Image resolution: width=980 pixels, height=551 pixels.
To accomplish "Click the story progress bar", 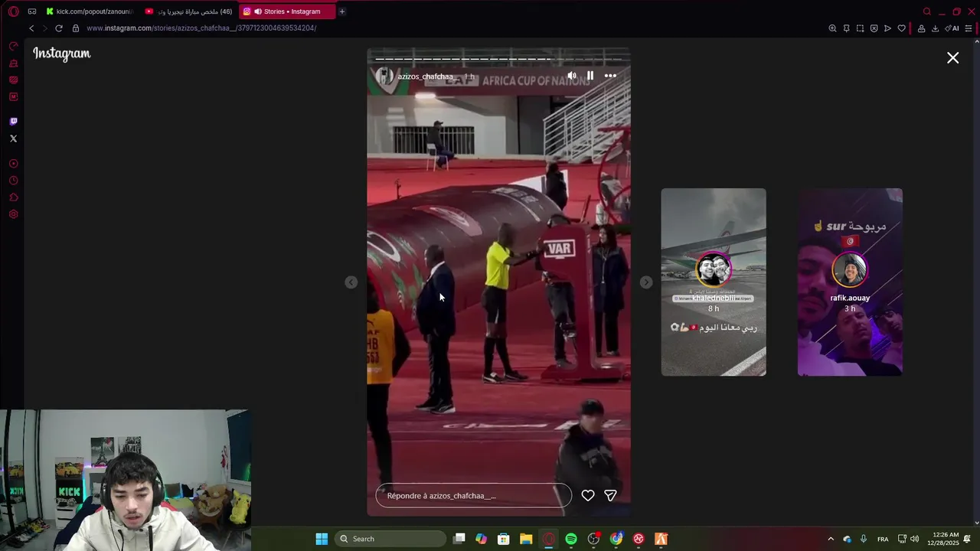I will (498, 58).
